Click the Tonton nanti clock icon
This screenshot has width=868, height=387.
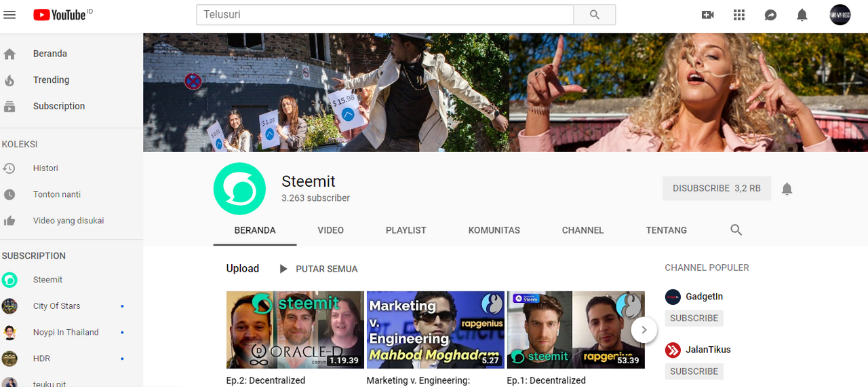(x=9, y=195)
